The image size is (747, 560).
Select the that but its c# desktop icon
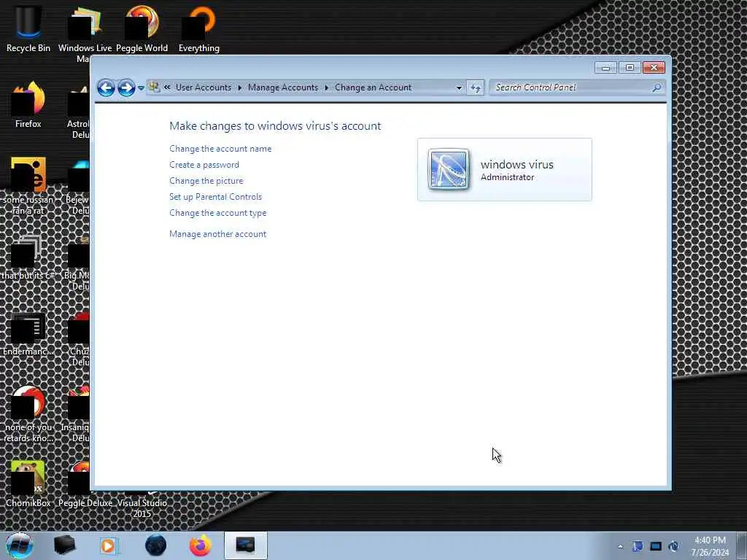(28, 257)
